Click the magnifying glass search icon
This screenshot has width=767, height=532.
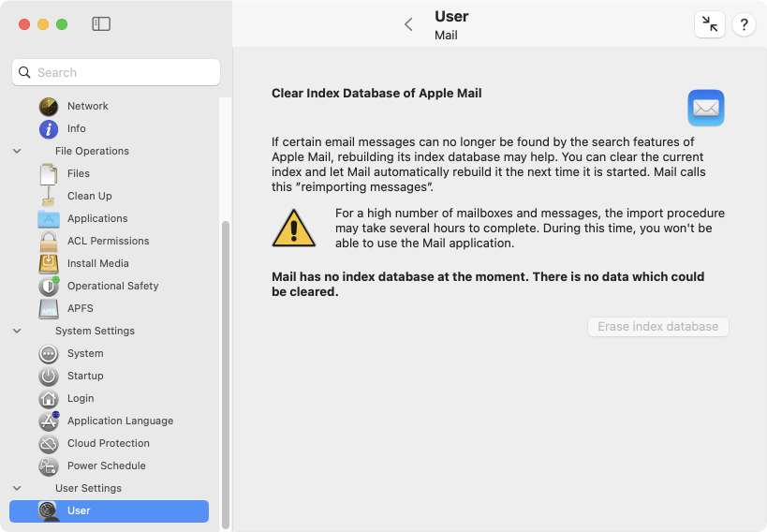coord(24,72)
